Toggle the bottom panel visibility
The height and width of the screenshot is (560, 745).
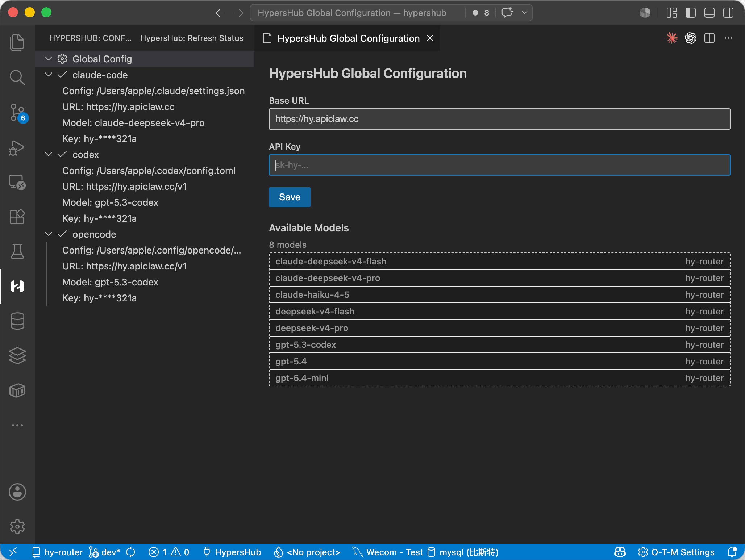click(709, 13)
